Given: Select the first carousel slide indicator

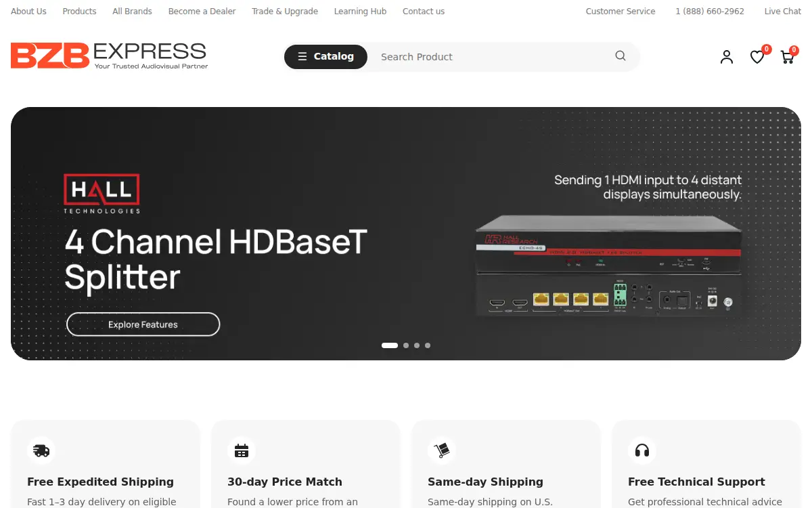Looking at the screenshot, I should [390, 345].
